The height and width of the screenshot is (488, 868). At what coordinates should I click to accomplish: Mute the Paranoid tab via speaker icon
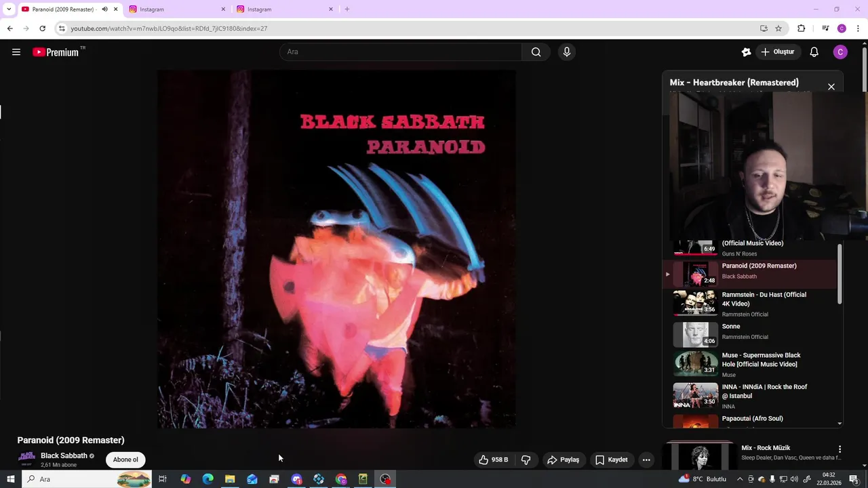(x=104, y=9)
